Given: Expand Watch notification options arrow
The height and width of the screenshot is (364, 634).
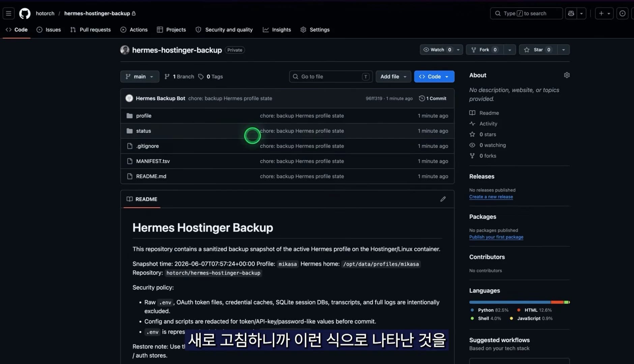Looking at the screenshot, I should 458,50.
